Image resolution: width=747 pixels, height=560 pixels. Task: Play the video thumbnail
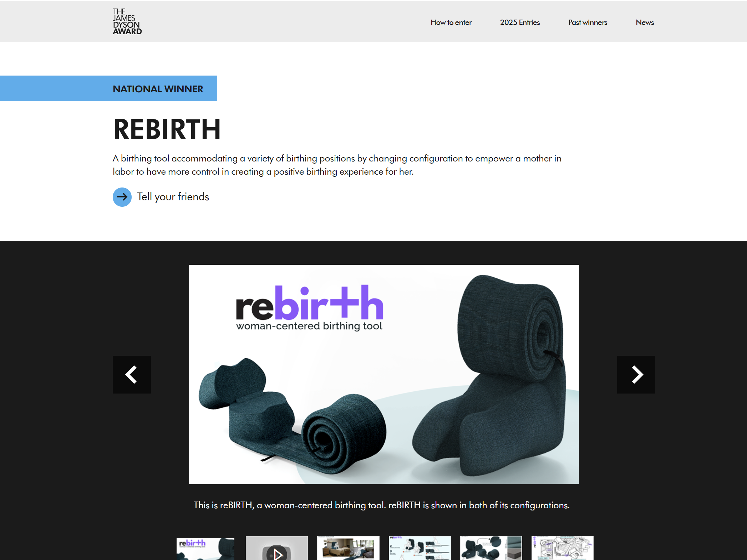coord(276,548)
